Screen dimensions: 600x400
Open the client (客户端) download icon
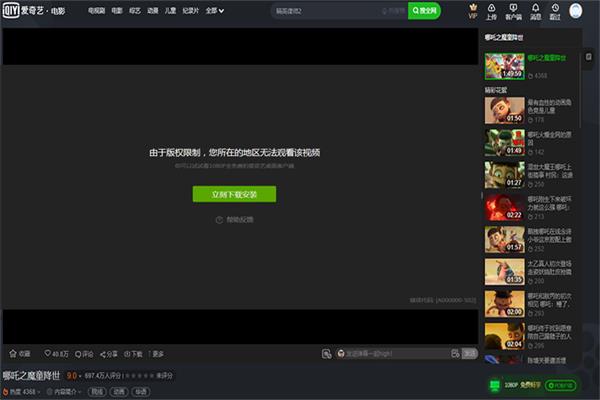(x=512, y=10)
